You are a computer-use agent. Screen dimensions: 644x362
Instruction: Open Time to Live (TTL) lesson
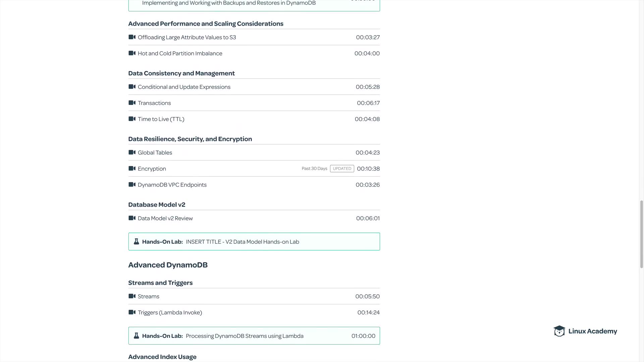click(161, 119)
